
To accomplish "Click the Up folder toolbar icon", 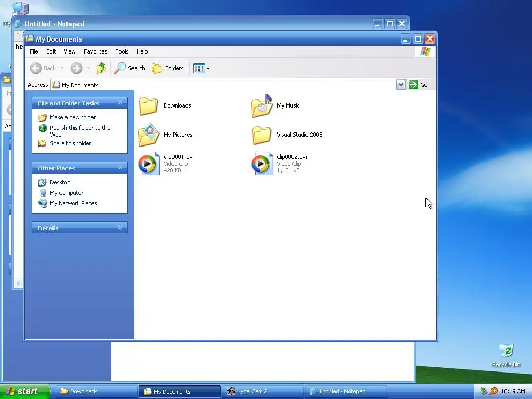I will (101, 68).
